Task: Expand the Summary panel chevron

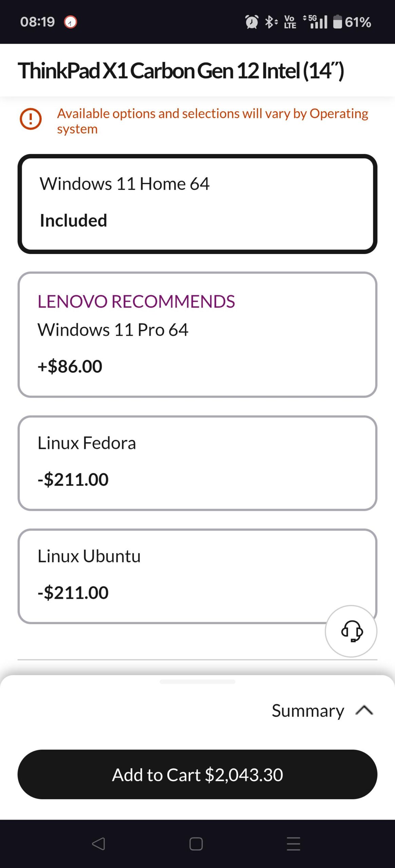Action: (364, 710)
